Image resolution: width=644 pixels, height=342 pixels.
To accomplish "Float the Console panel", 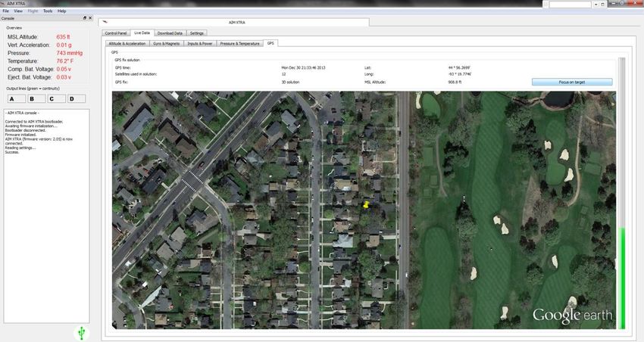I will (85, 18).
